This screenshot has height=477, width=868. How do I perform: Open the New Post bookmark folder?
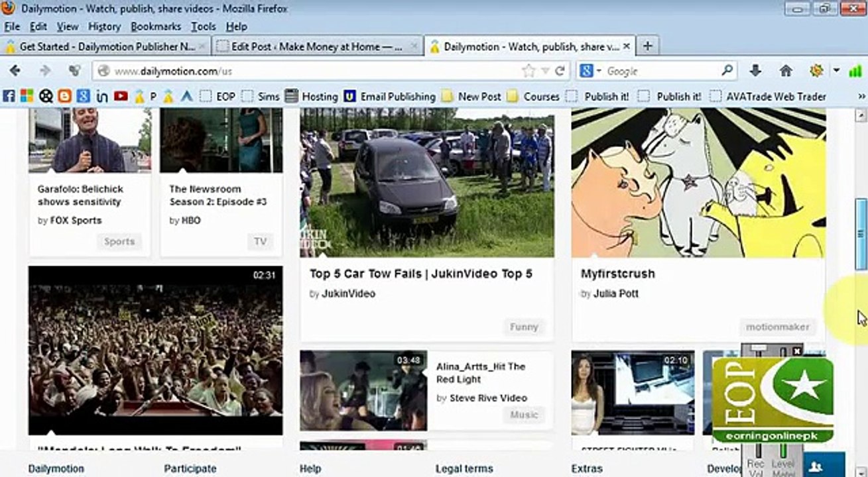pos(471,96)
